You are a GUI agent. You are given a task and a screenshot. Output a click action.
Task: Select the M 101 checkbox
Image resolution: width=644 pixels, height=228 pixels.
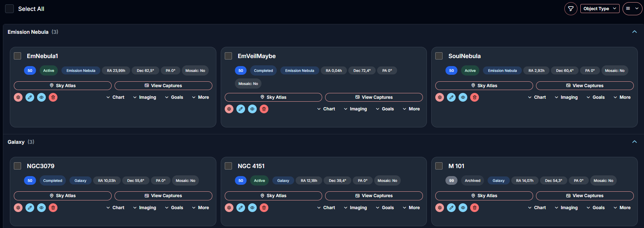point(439,166)
